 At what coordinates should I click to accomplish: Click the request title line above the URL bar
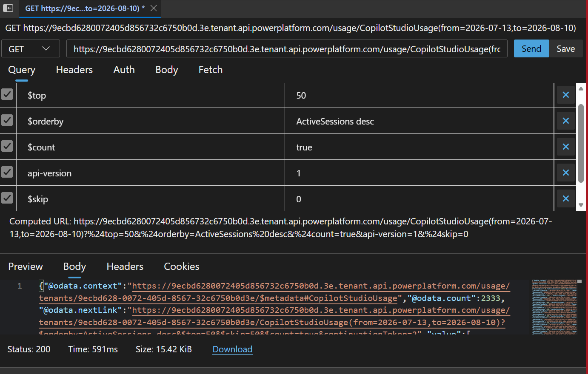[x=291, y=28]
